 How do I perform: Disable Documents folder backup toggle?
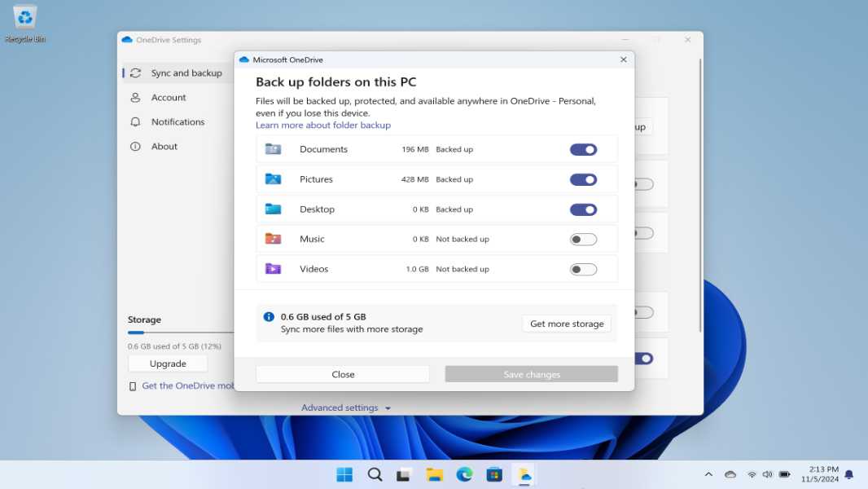583,150
